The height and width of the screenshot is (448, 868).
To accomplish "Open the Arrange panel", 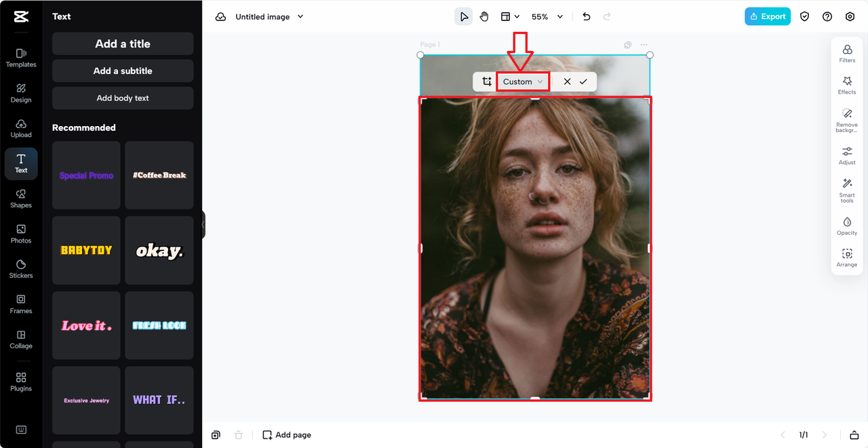I will point(847,258).
